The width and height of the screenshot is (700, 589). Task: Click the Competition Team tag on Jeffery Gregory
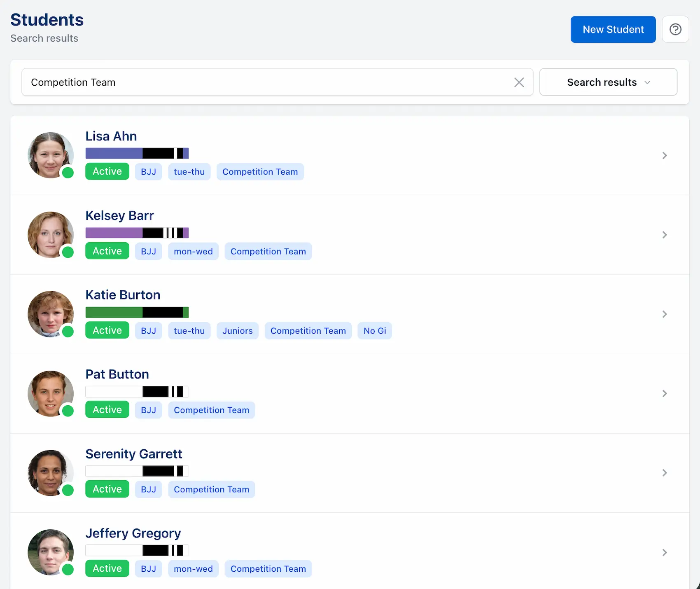pos(268,569)
